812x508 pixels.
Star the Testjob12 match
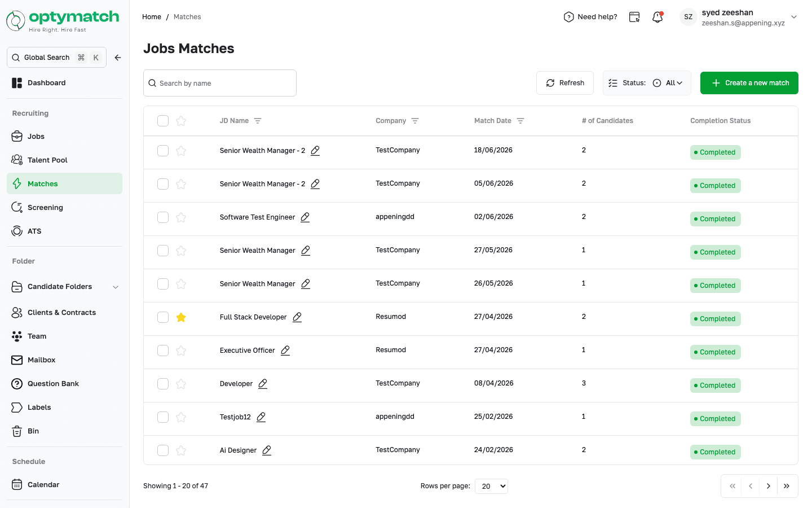coord(181,417)
